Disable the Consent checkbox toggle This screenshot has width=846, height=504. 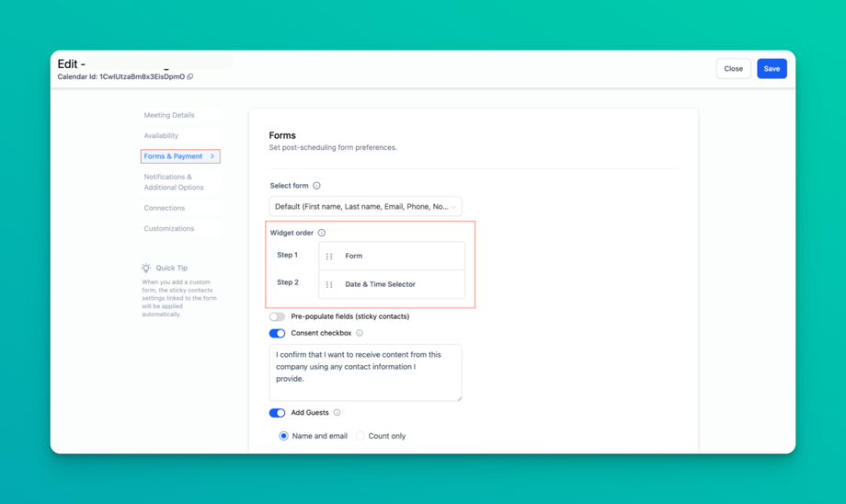point(278,334)
